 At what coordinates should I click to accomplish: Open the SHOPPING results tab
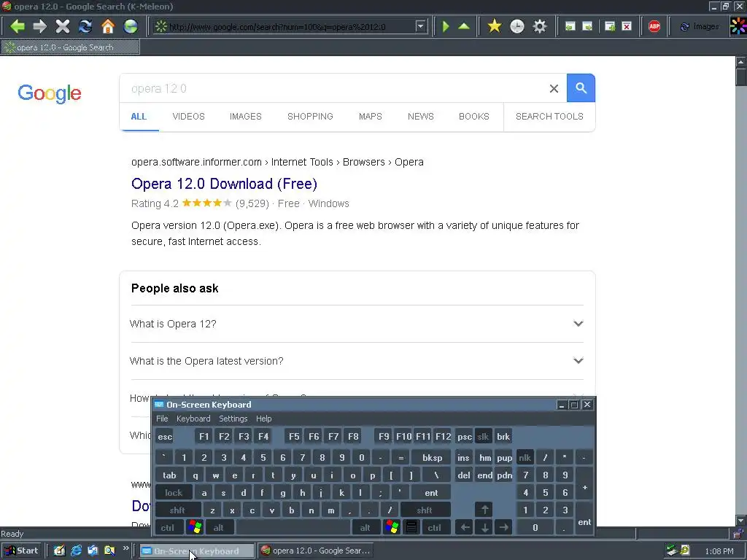pyautogui.click(x=310, y=117)
